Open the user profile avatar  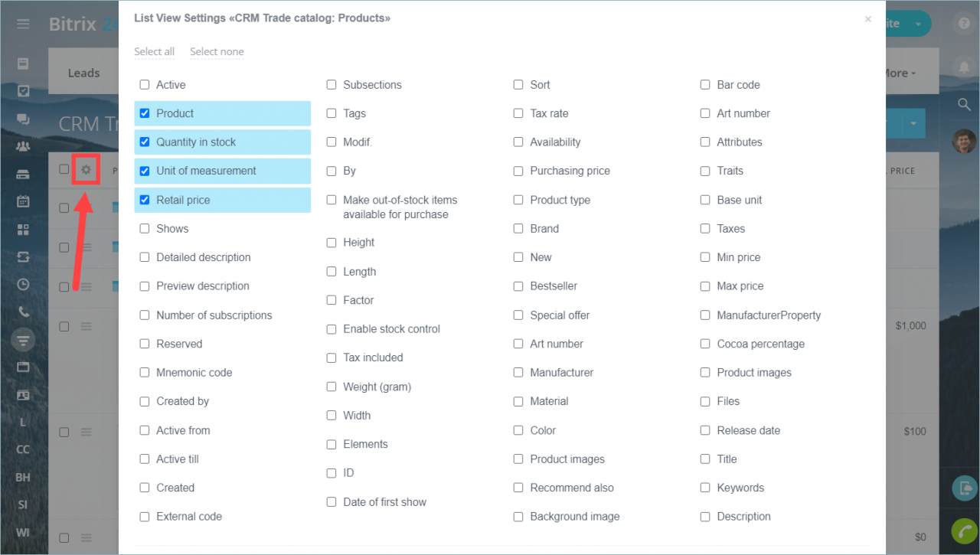pos(964,141)
